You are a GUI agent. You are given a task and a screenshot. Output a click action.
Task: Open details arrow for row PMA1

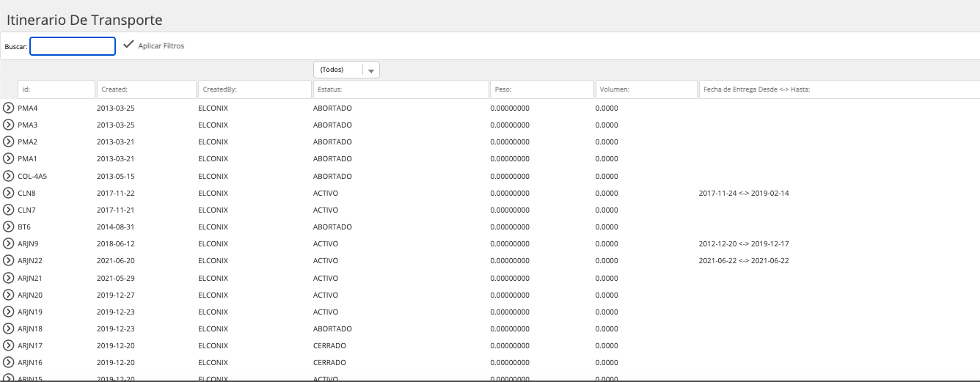(9, 158)
